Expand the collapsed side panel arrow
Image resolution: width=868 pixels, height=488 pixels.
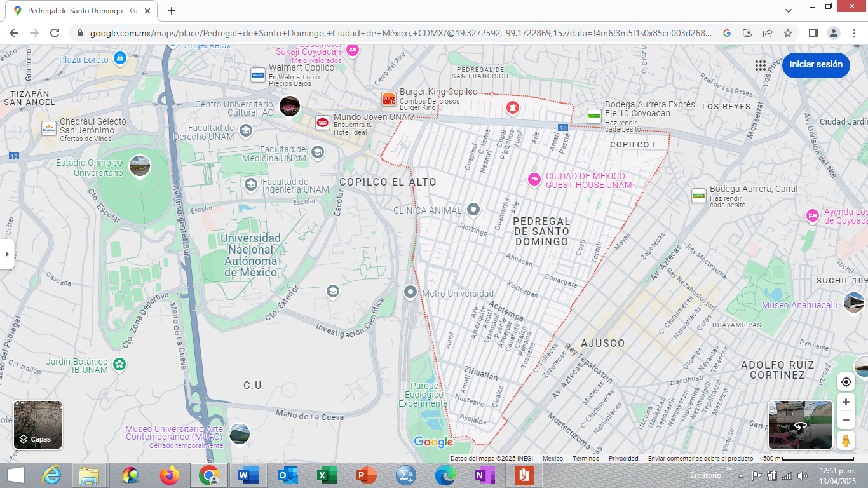click(x=7, y=254)
